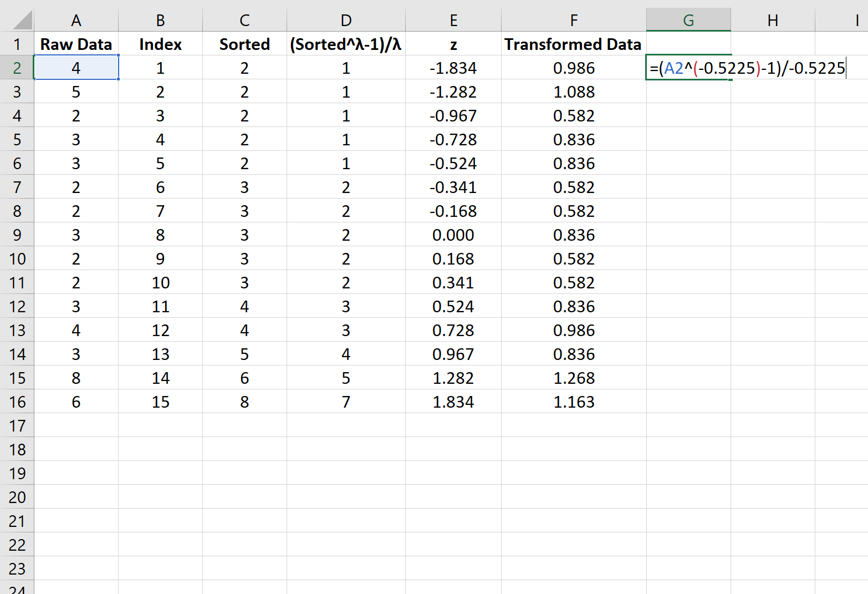
Task: Click z value 0.000
Action: click(x=453, y=235)
